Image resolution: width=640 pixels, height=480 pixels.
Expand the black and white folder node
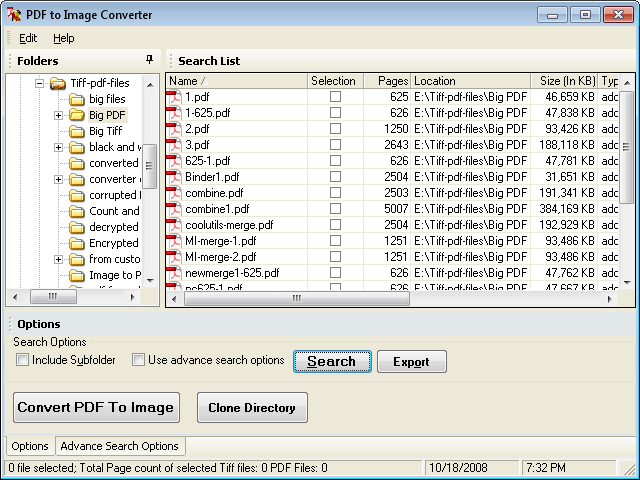(x=58, y=147)
